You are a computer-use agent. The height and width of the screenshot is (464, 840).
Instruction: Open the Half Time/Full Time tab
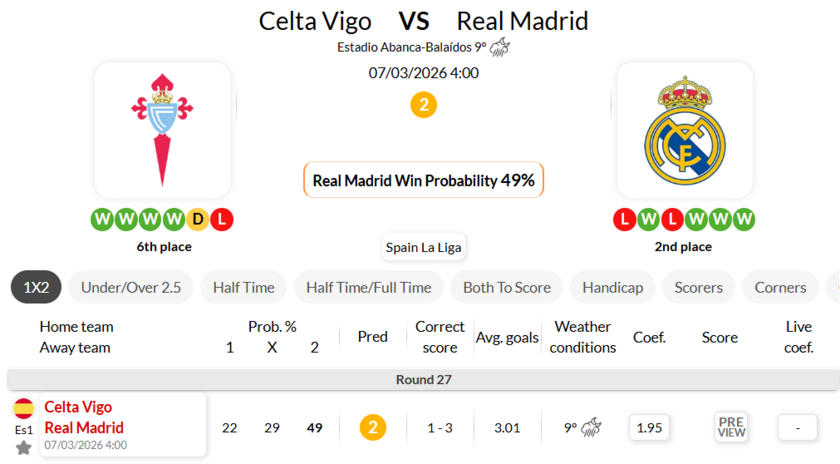click(x=368, y=287)
